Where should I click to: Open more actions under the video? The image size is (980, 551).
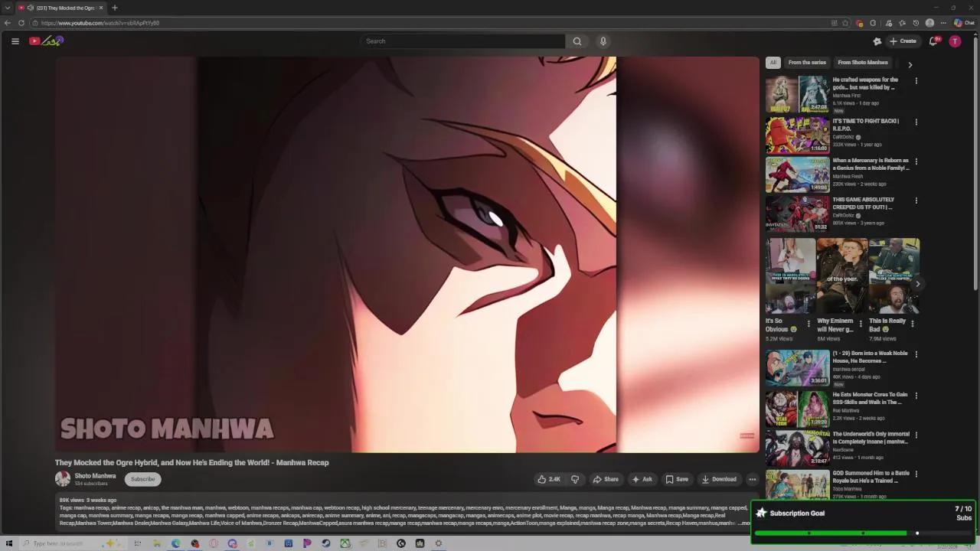(752, 479)
